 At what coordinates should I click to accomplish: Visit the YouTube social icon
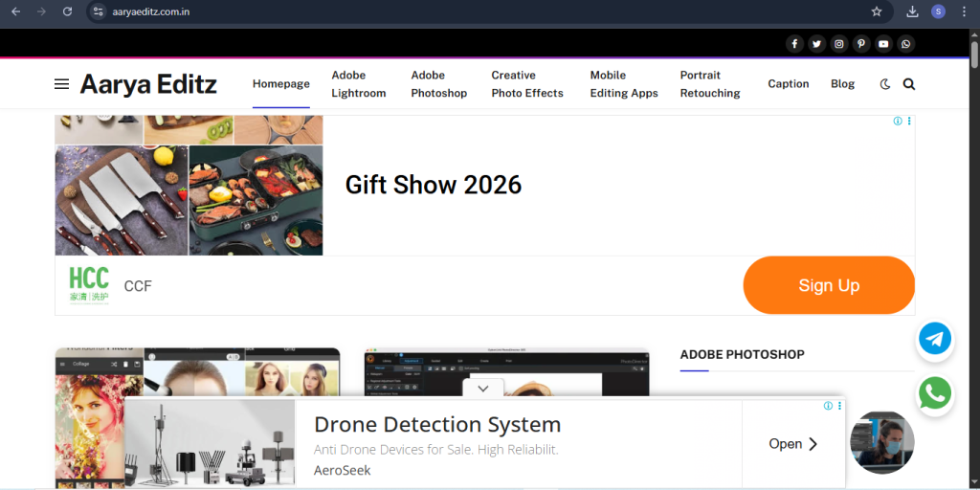click(883, 44)
